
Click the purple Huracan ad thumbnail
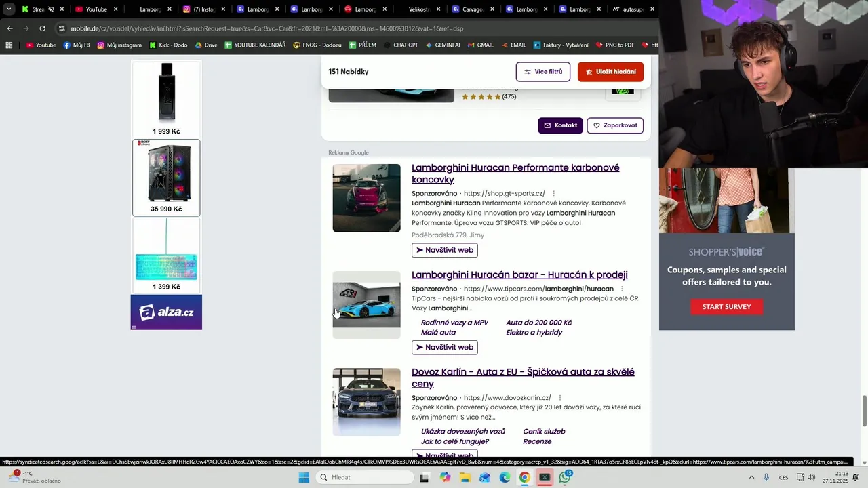pos(366,198)
